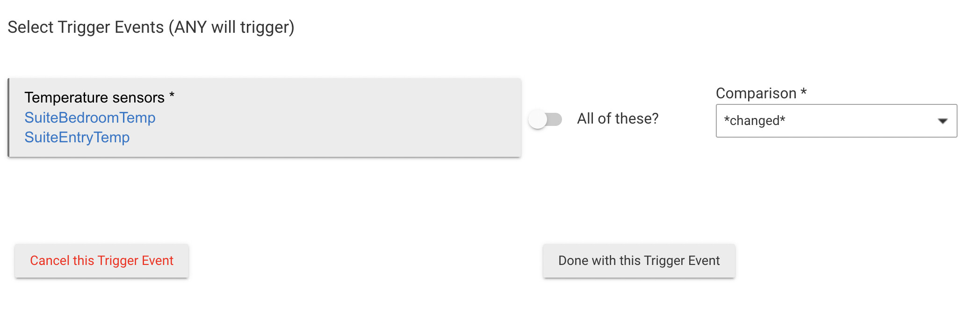Click Cancel this Trigger Event
Screen dimensions: 980x323
[101, 261]
